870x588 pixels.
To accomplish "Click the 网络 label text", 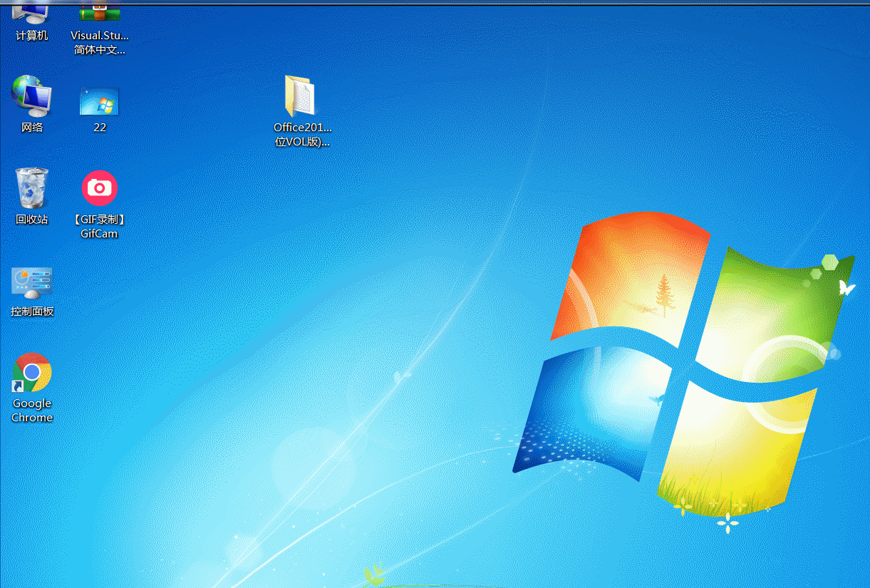I will coord(32,128).
